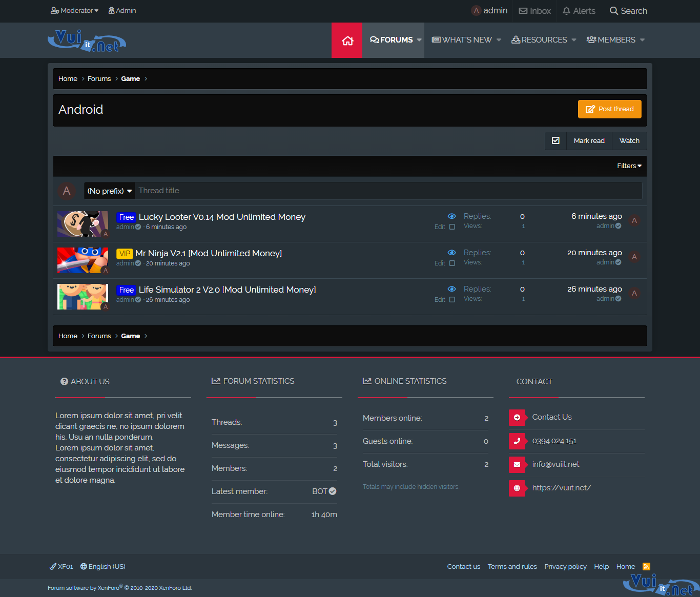Open Inbox envelope in top bar
This screenshot has height=597, width=700.
(x=534, y=11)
